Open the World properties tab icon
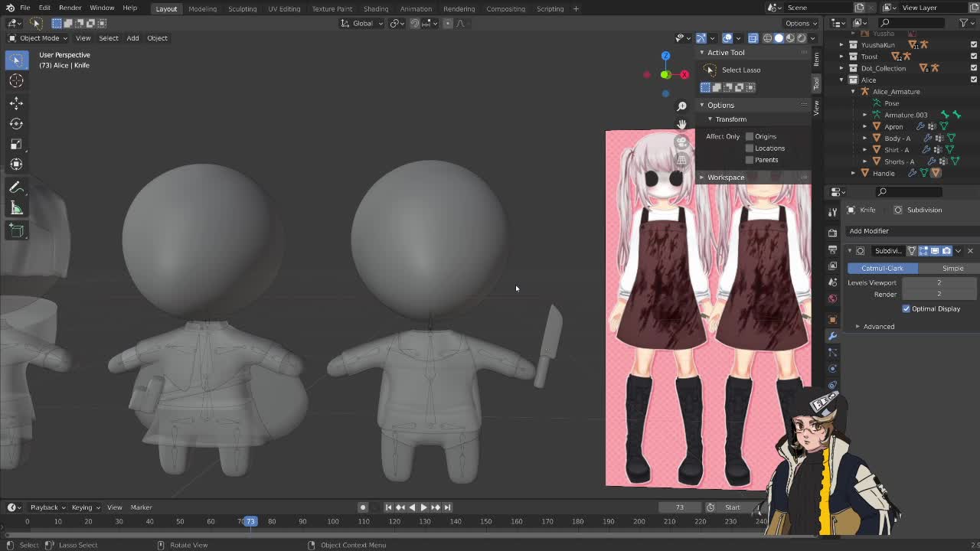 point(833,298)
